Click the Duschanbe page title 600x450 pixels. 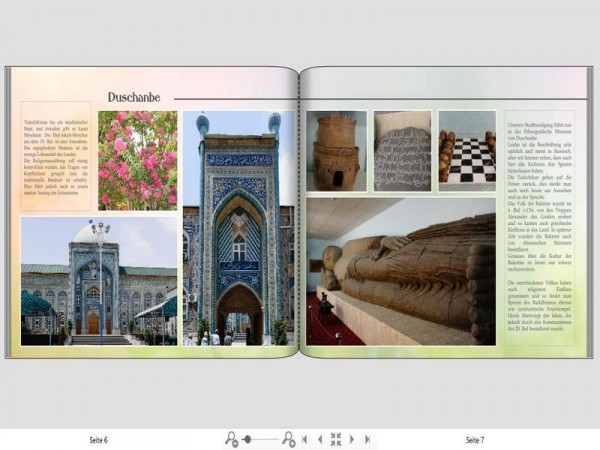(x=134, y=97)
